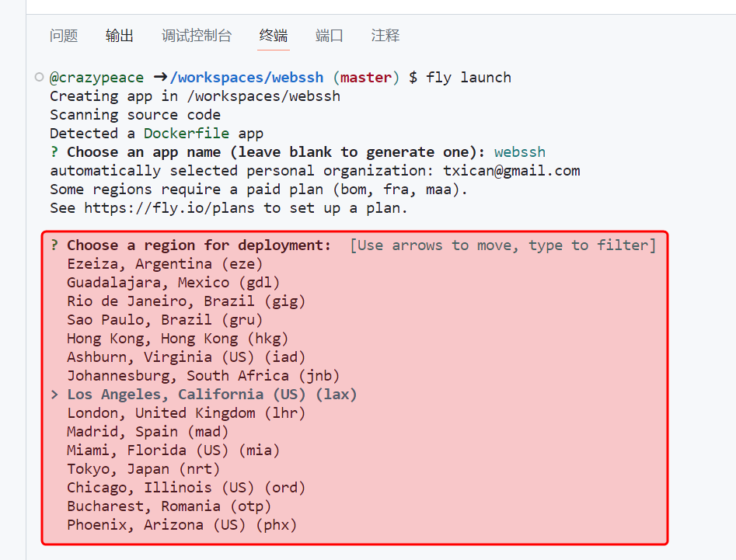Screen dimensions: 736x560
Task: Click the command status circle before the prompt
Action: click(x=39, y=78)
